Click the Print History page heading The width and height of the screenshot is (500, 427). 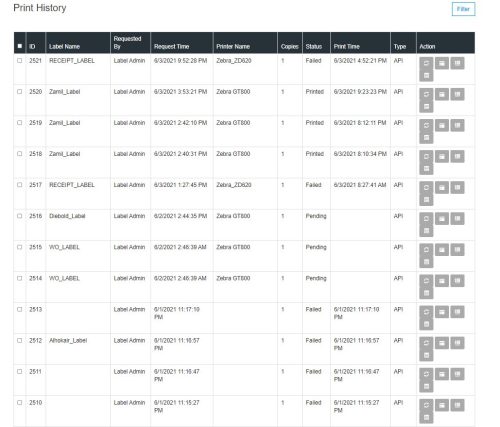pyautogui.click(x=40, y=8)
